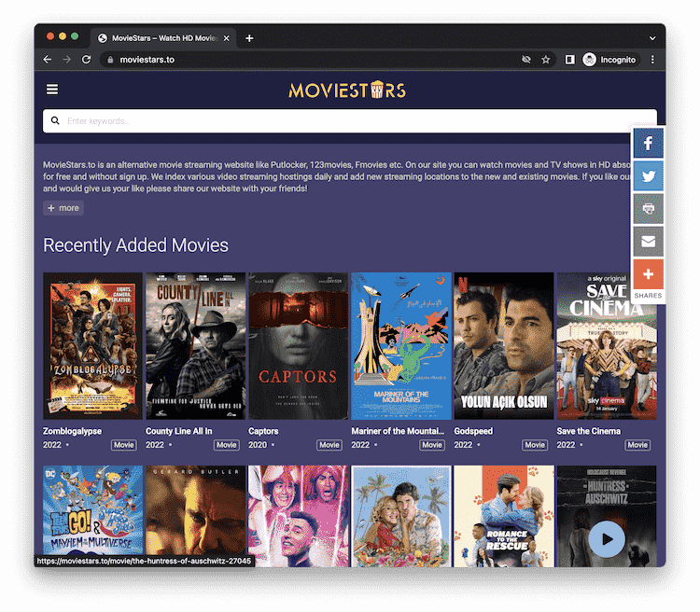Image resolution: width=700 pixels, height=612 pixels.
Task: Click Mariner of the Mountai... title
Action: [x=398, y=431]
